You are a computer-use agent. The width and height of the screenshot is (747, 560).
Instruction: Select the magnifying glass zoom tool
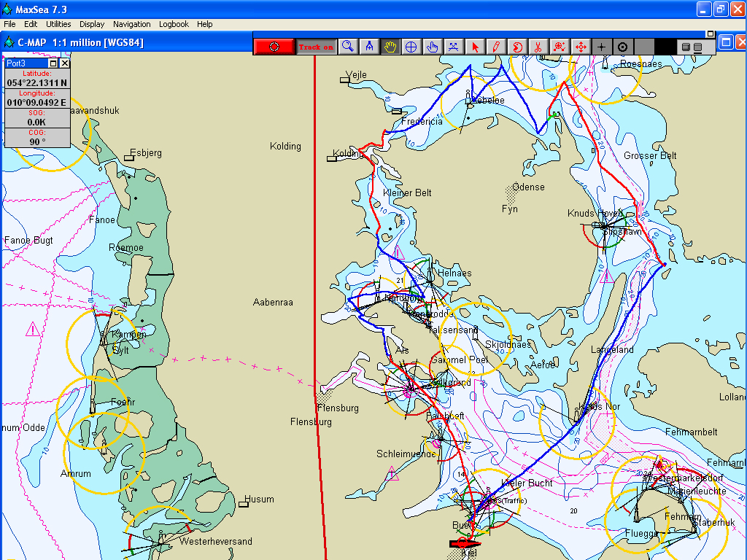348,47
